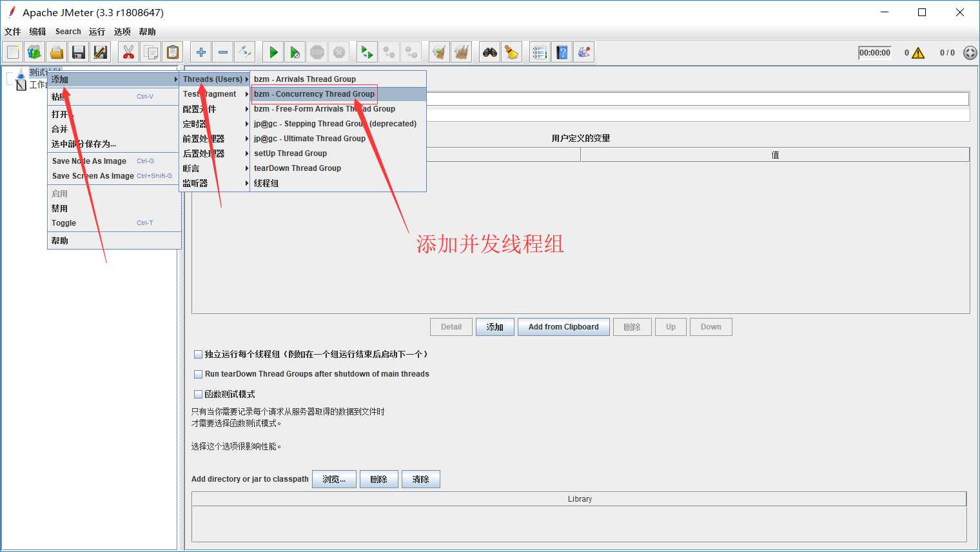980x552 pixels.
Task: Click the Search binoculars icon
Action: coord(490,52)
